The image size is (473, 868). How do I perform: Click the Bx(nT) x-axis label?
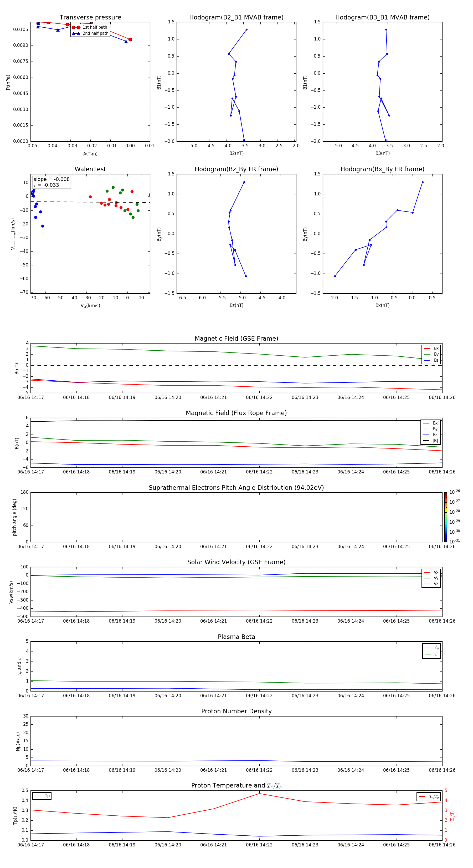tap(382, 306)
